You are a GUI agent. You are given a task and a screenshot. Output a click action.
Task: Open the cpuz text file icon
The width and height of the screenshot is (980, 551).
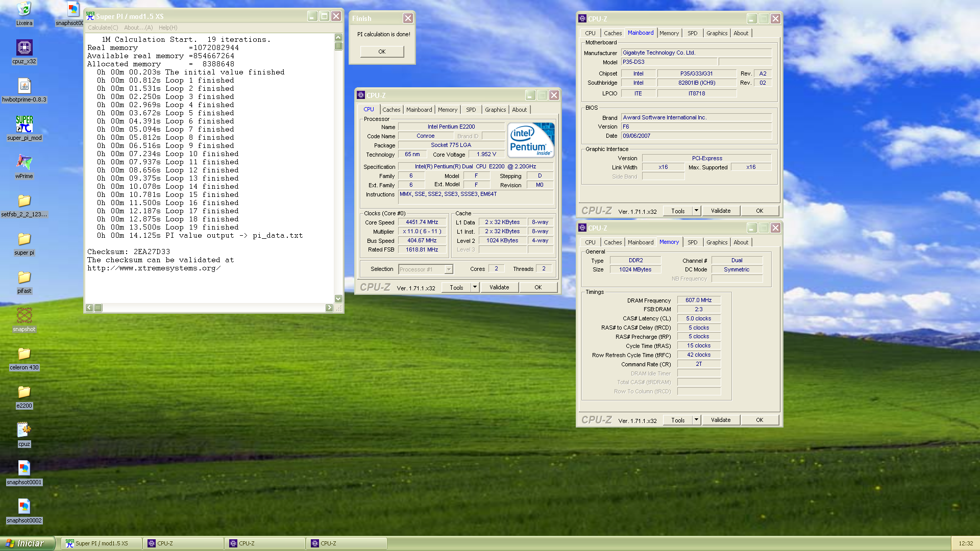tap(24, 435)
